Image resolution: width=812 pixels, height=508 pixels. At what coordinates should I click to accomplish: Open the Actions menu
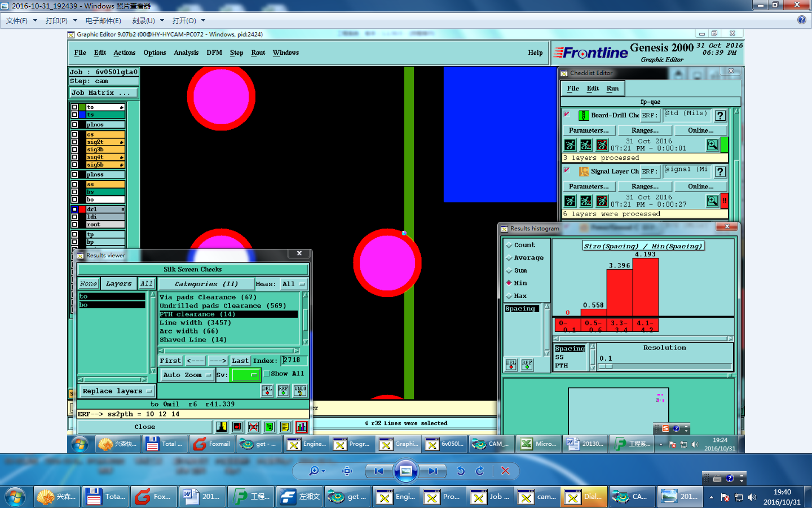pos(125,52)
